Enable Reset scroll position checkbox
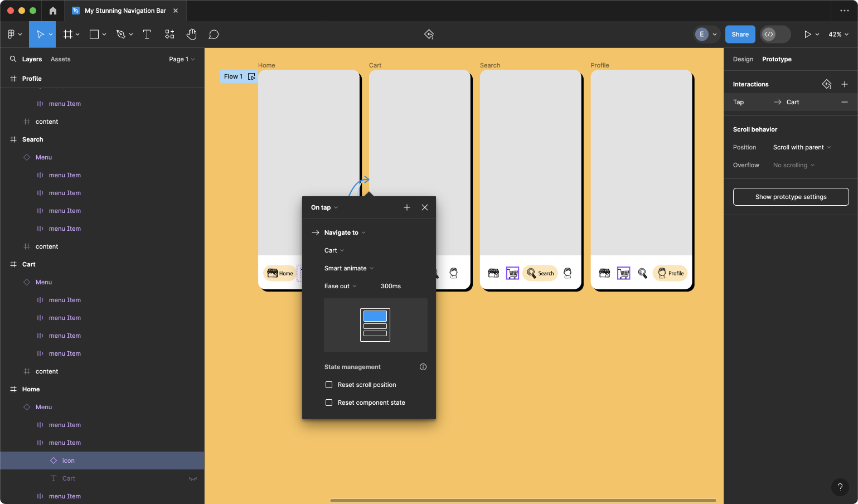This screenshot has width=858, height=504. coord(329,385)
